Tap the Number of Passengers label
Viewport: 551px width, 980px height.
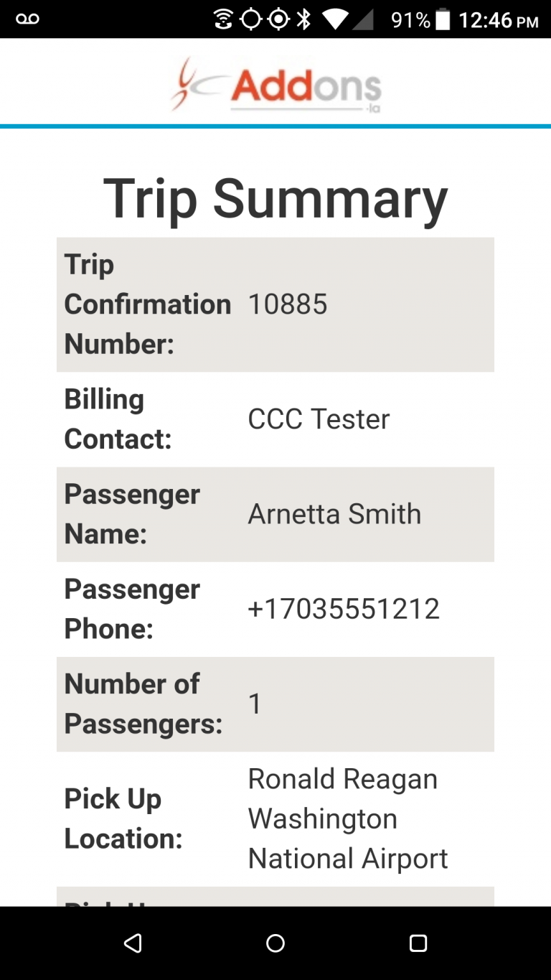coord(143,704)
